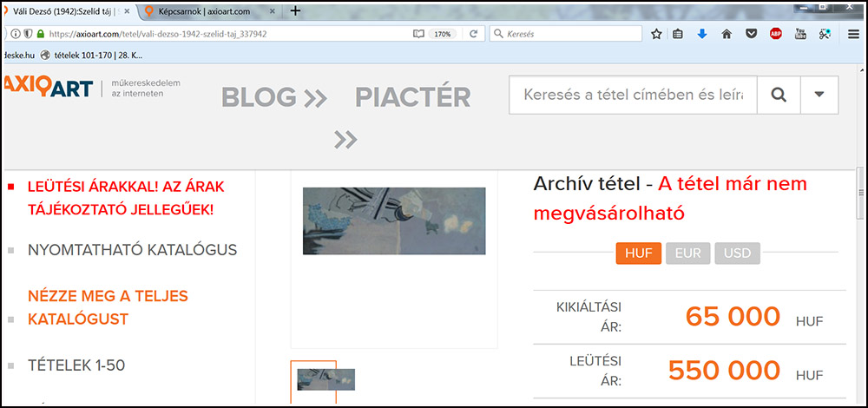
Task: Switch prices to EUR
Action: coord(687,253)
